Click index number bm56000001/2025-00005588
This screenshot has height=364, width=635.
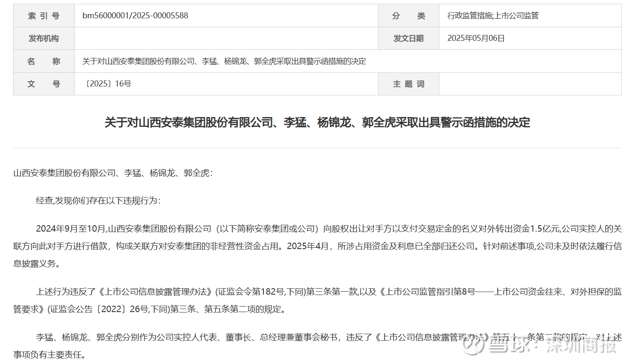(135, 16)
